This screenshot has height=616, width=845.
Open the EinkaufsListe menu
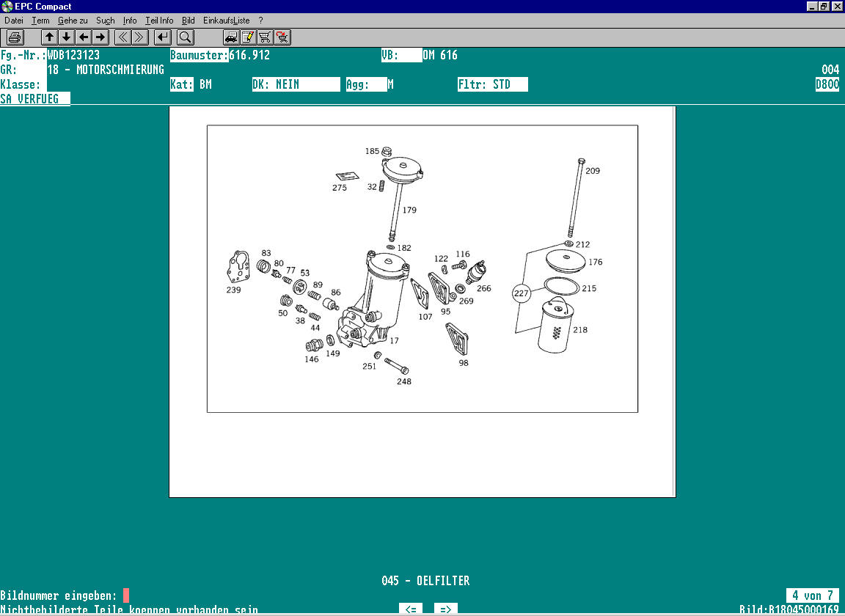tap(226, 21)
